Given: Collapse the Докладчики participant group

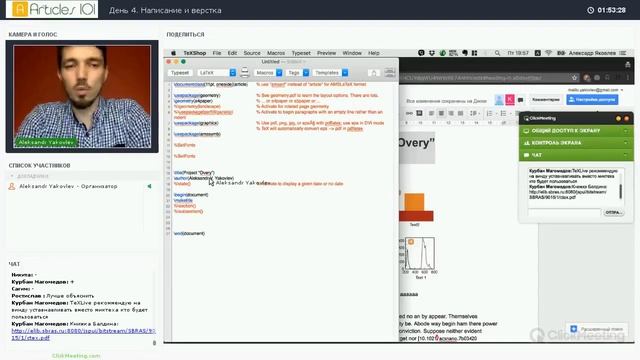Looking at the screenshot, I should 12,176.
